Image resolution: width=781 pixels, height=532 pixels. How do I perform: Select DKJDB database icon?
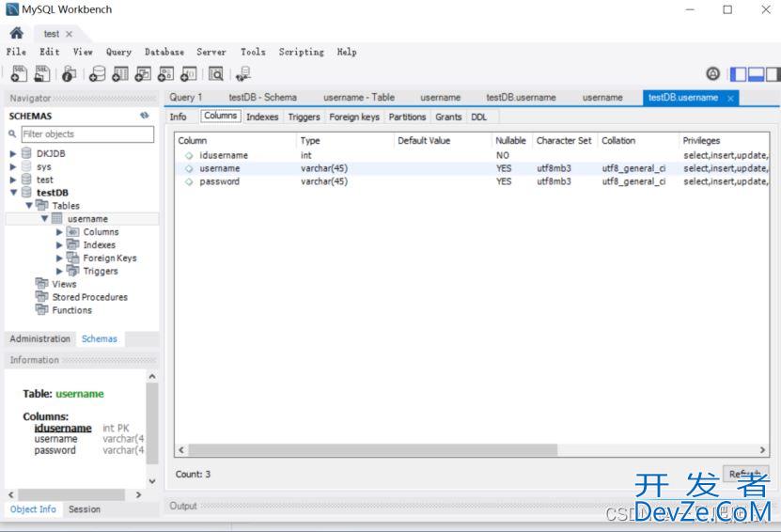26,153
